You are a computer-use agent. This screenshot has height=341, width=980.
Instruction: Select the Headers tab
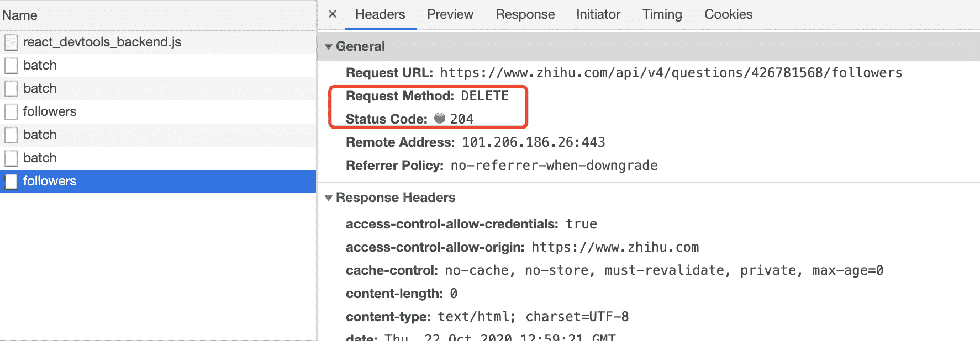point(380,14)
